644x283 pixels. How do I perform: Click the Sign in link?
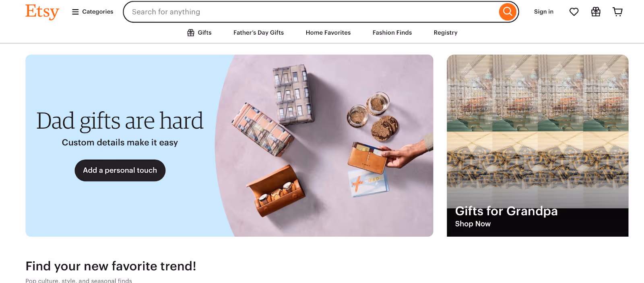543,12
